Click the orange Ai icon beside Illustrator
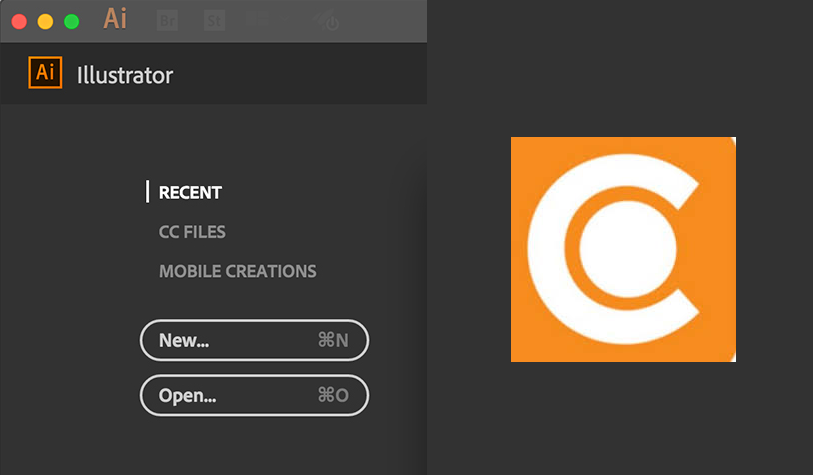Viewport: 813px width, 475px height. (x=45, y=73)
